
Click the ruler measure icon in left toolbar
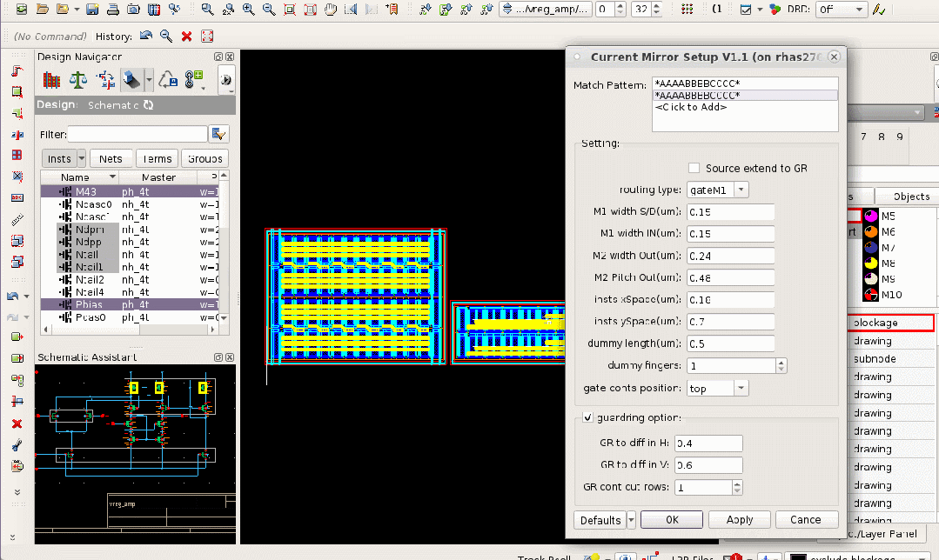click(x=17, y=220)
